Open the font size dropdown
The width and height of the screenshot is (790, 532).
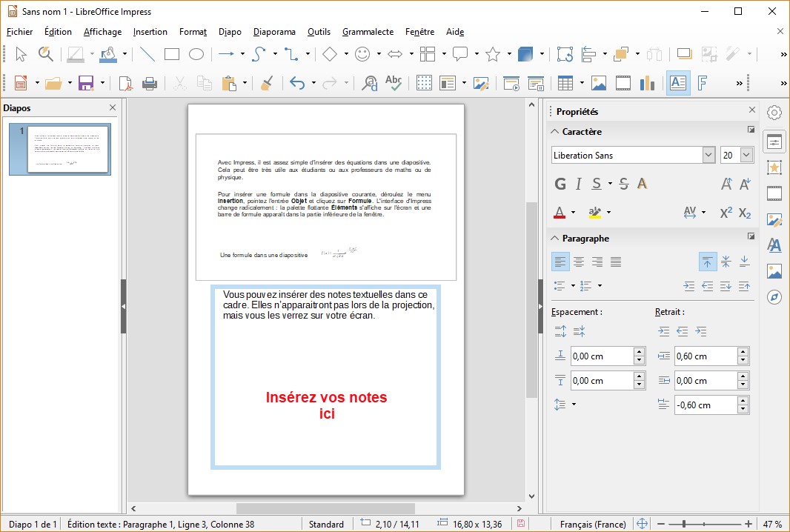(x=746, y=155)
